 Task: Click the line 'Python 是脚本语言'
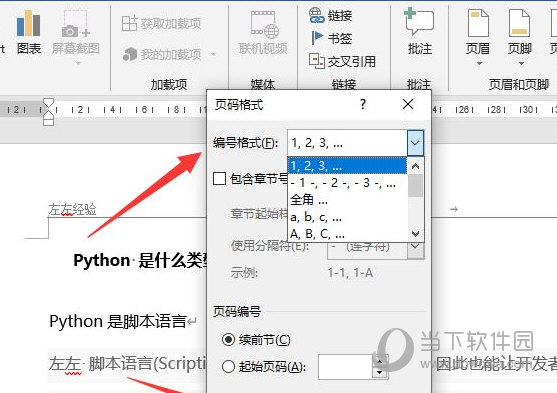118,321
